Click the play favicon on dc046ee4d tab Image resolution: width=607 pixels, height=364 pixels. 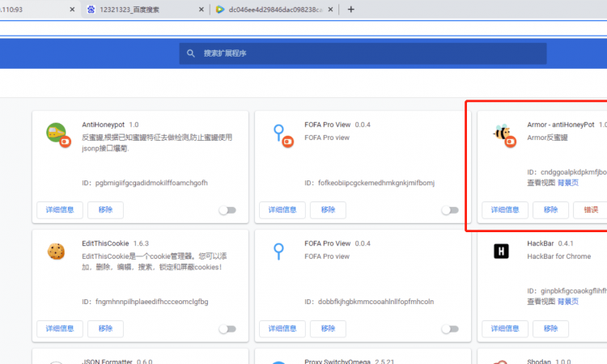(x=220, y=9)
